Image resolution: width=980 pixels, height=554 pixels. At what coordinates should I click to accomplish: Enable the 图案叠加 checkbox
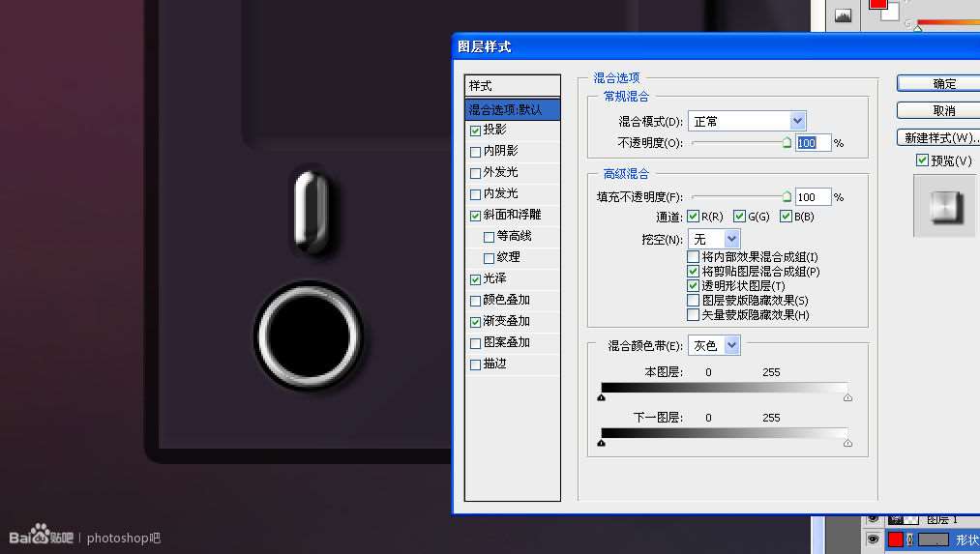475,343
